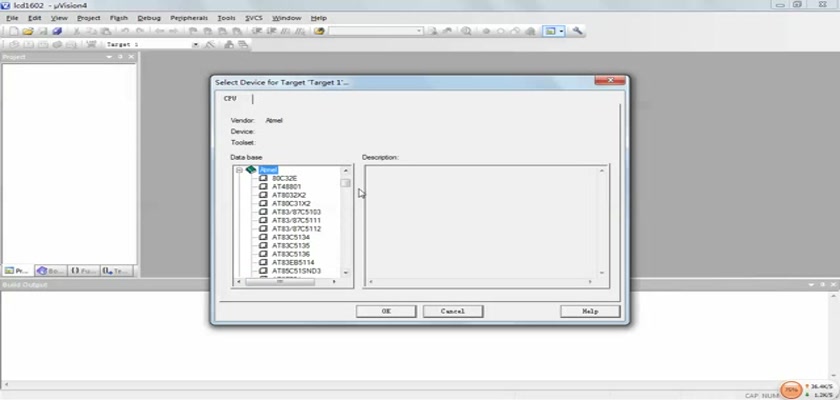Click the OK button in the dialog

point(386,311)
